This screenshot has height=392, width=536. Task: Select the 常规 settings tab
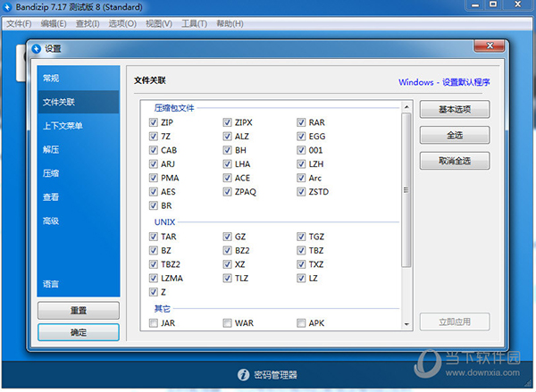point(79,78)
